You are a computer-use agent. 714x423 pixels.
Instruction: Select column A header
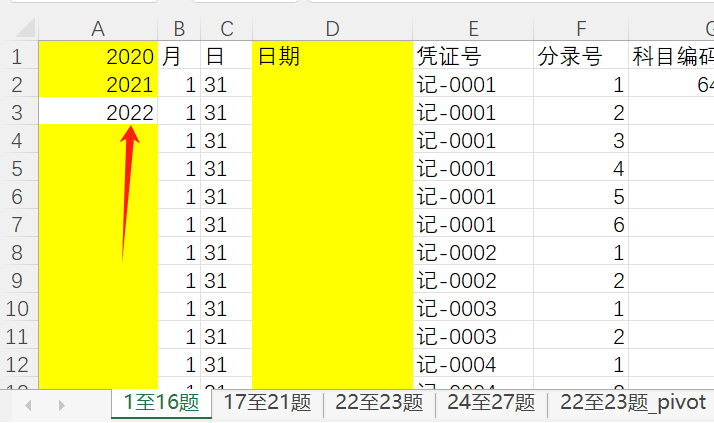98,29
